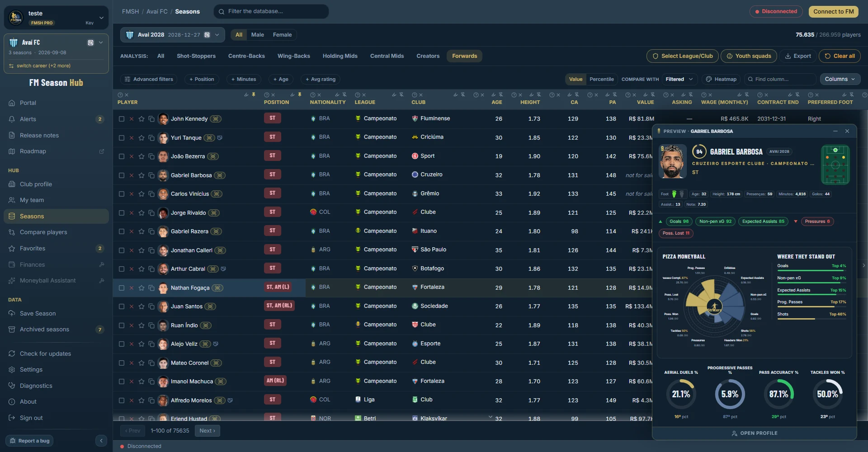
Task: Go to Next page of players
Action: pyautogui.click(x=208, y=431)
